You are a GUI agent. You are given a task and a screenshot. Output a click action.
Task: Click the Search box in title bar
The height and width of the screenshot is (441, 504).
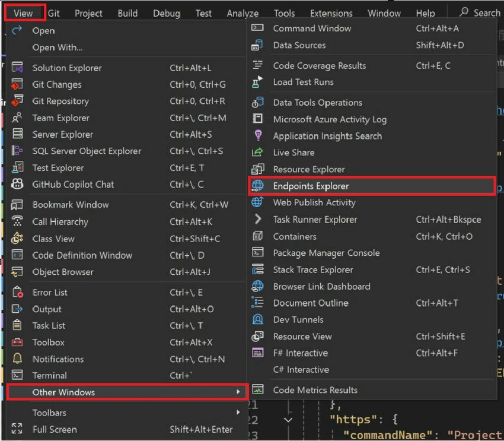480,12
